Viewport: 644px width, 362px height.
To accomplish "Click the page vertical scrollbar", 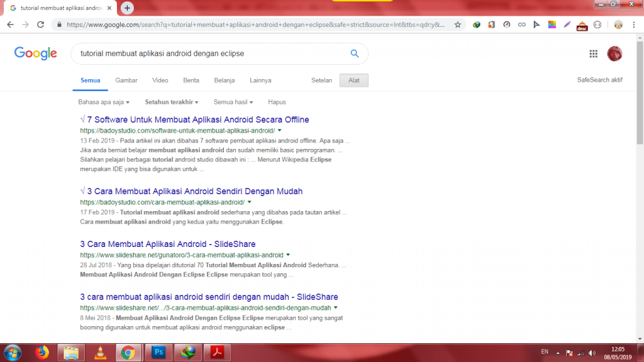I will point(640,92).
